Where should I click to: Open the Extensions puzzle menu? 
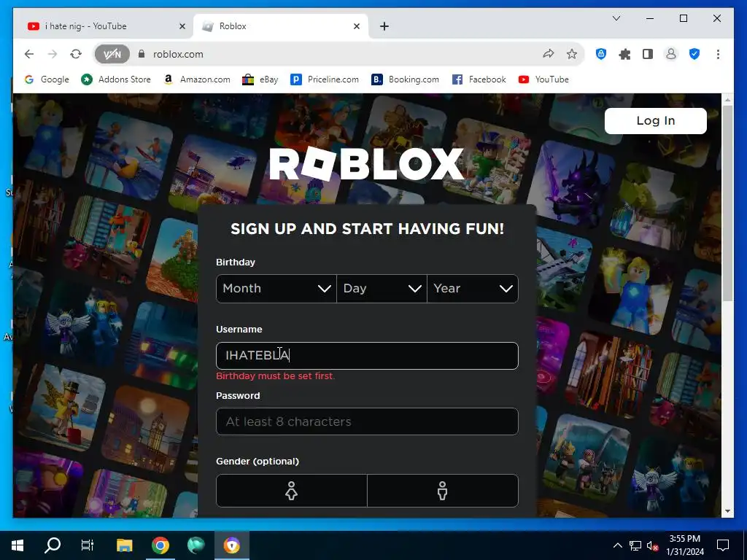624,54
